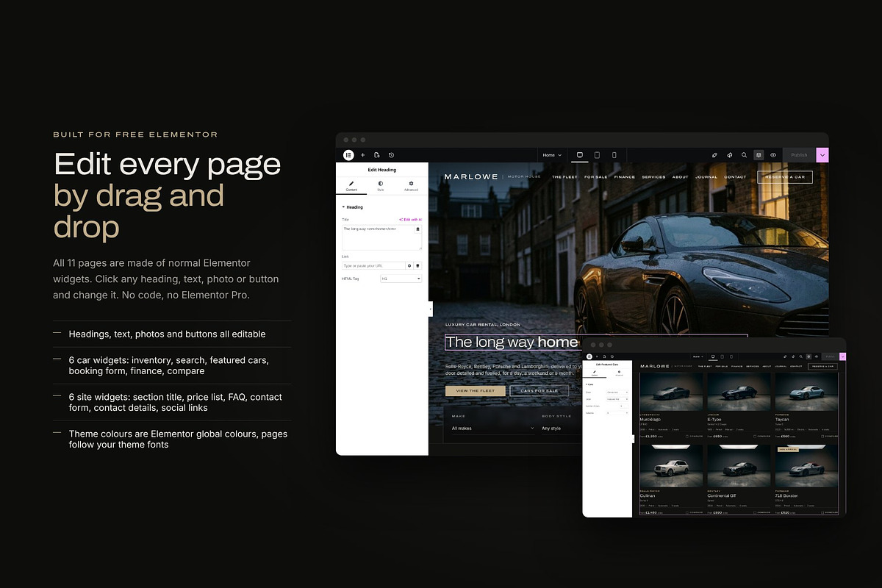Viewport: 882px width, 588px height.
Task: Tick Compare checkbox on Murciélago card
Action: [x=687, y=436]
